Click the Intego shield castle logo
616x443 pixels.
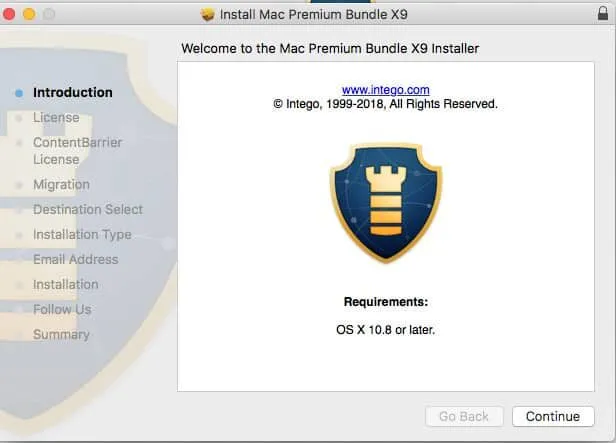click(386, 203)
